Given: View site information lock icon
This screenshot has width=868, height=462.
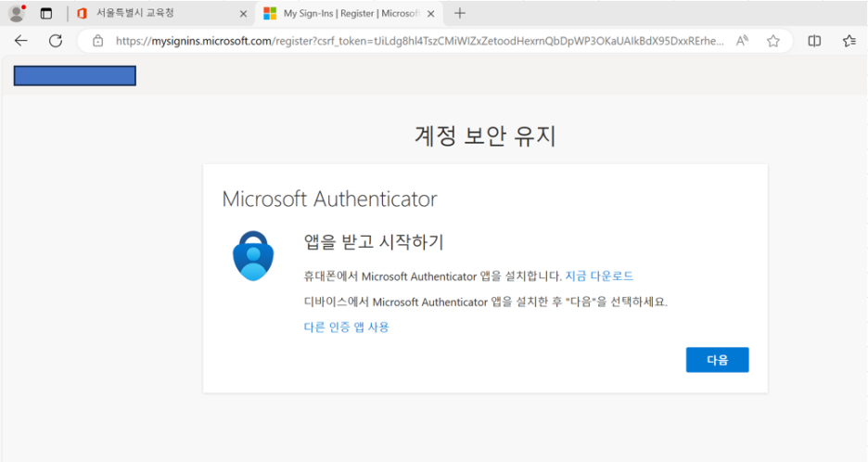Looking at the screenshot, I should [x=98, y=41].
